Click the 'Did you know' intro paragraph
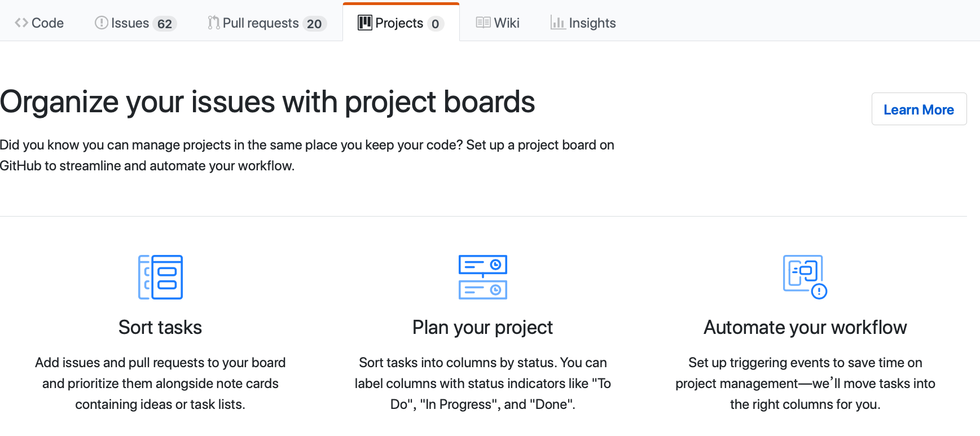980x436 pixels. pyautogui.click(x=306, y=155)
